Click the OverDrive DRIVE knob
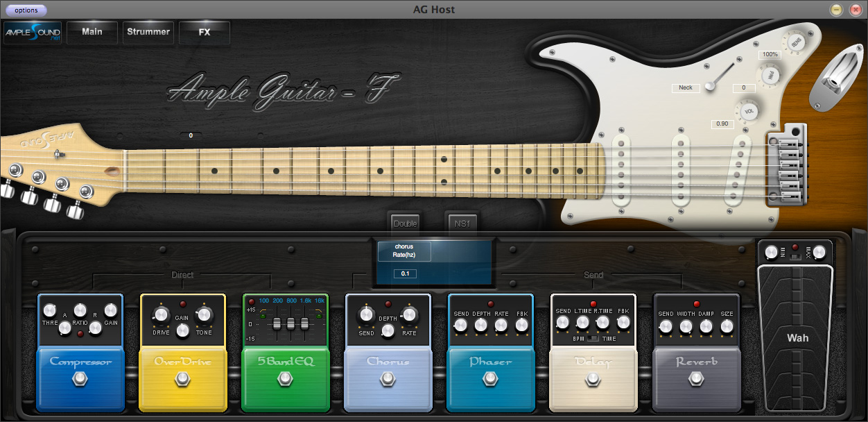 160,314
